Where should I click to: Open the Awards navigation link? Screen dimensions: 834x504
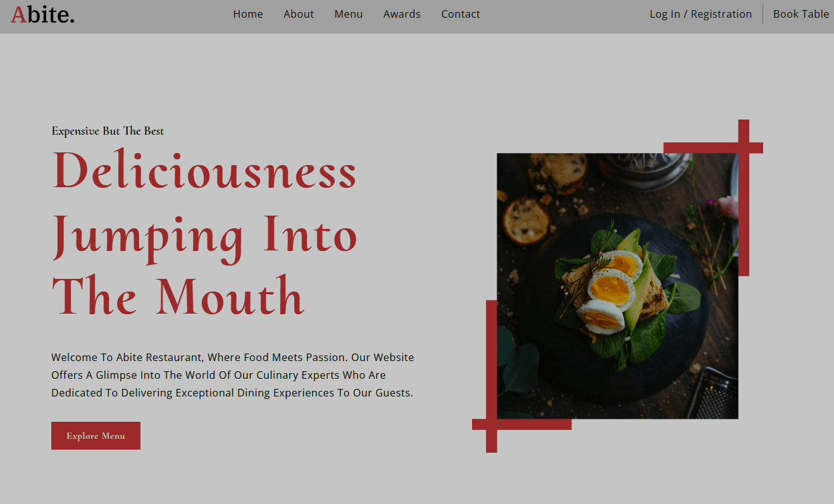pos(402,14)
